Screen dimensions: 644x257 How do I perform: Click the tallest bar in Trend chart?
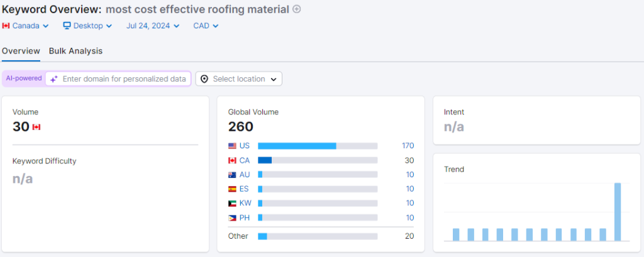point(617,212)
